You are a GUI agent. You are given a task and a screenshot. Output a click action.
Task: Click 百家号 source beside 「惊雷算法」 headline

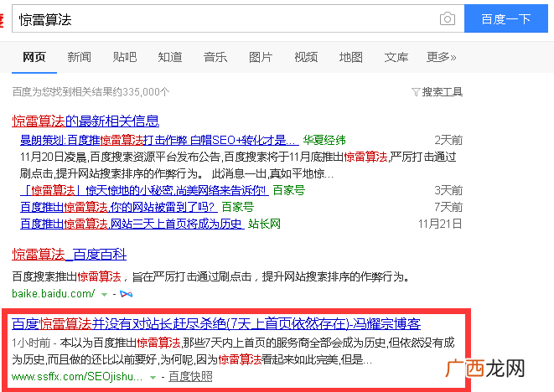tap(288, 191)
